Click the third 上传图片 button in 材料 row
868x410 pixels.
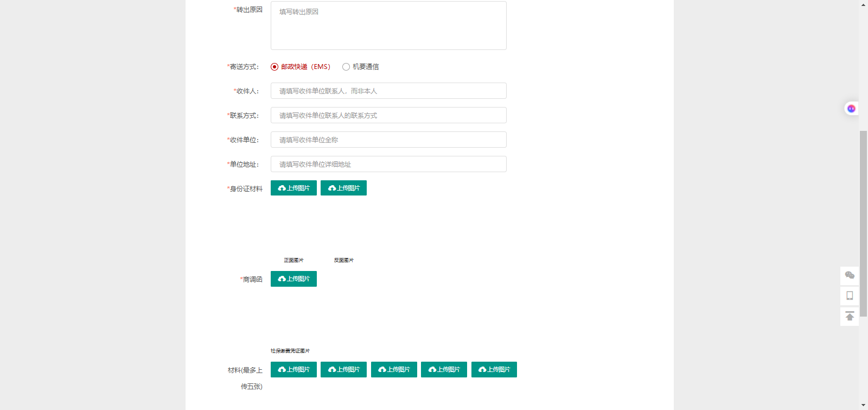pos(394,369)
